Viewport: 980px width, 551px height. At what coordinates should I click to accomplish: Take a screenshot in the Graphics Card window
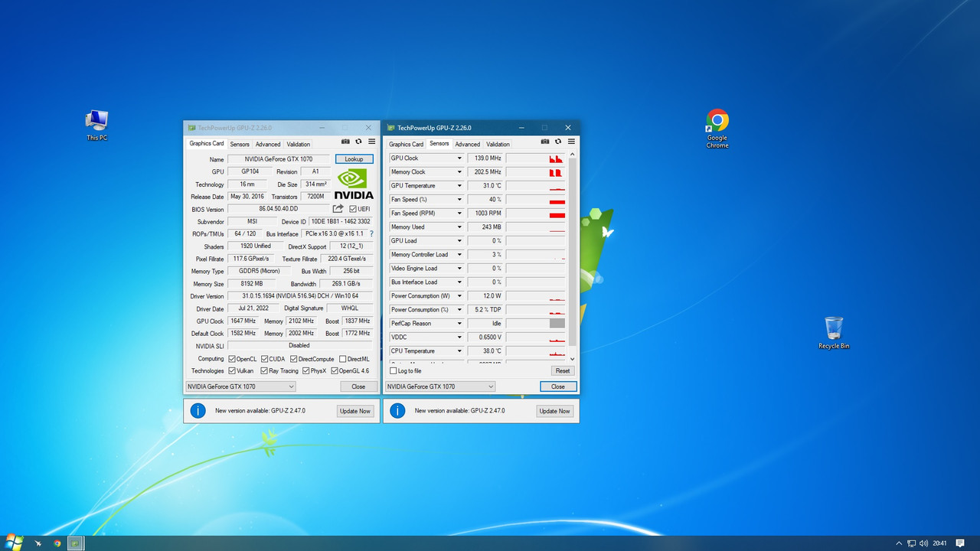click(x=345, y=142)
